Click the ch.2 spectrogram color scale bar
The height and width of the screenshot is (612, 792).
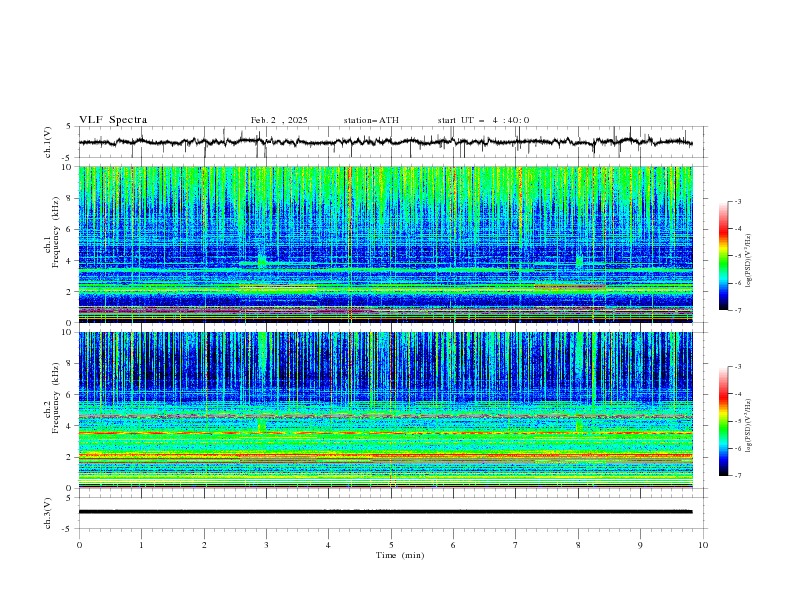coord(723,421)
